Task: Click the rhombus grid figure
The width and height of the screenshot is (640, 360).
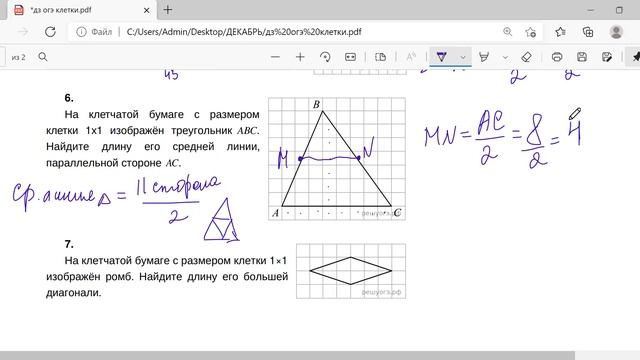Action: click(351, 271)
